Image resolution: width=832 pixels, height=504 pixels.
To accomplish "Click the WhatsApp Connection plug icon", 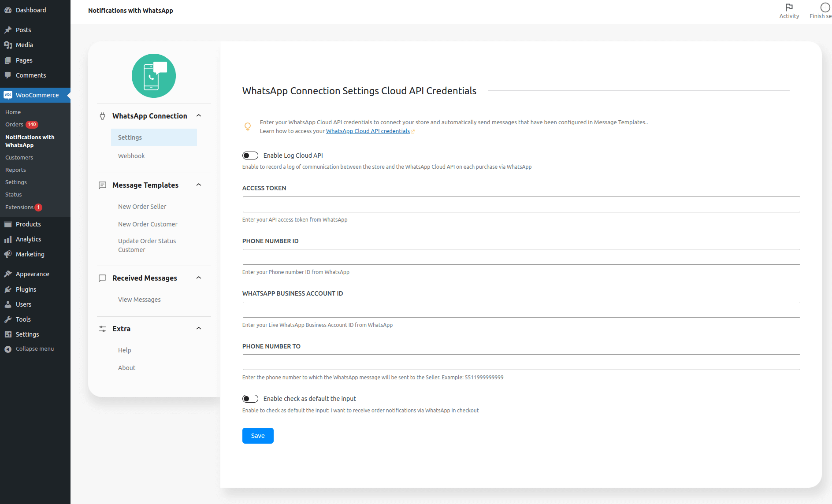I will (102, 116).
